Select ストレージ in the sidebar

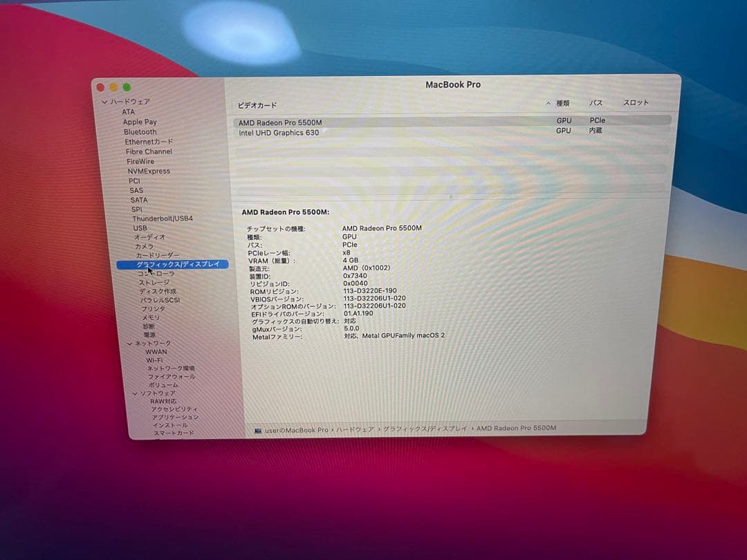pyautogui.click(x=154, y=282)
